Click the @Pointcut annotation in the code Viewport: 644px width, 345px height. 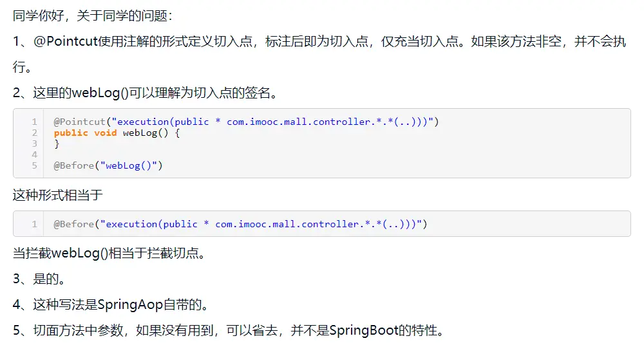tap(79, 122)
